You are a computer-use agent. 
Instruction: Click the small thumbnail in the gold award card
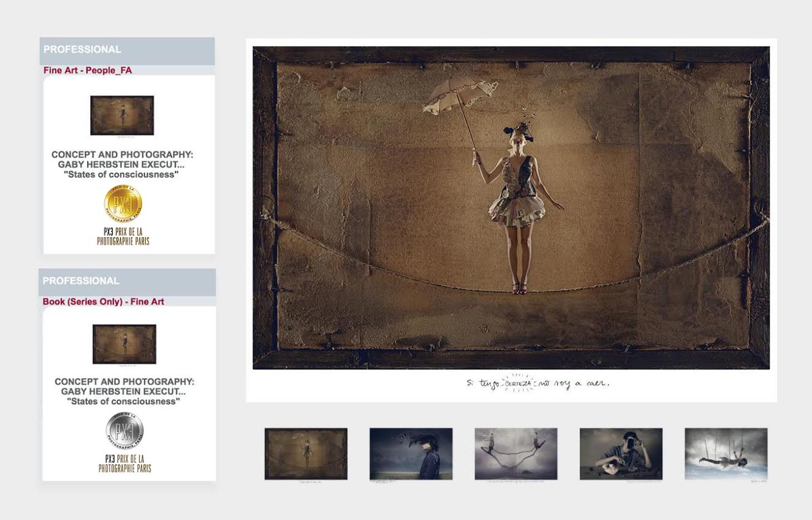tap(122, 115)
